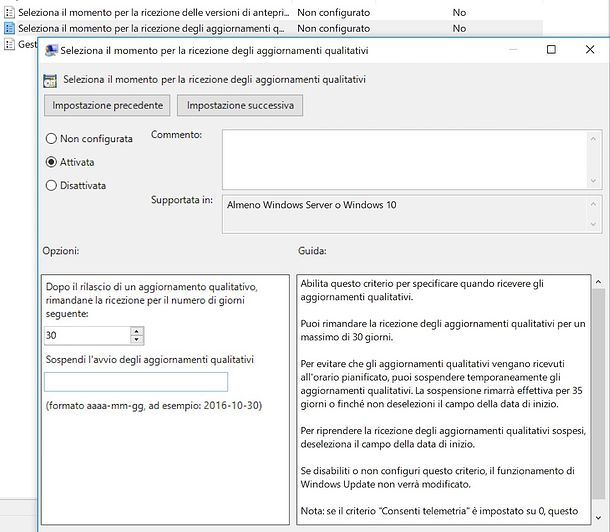Click the Guida paragraph starting 'Se disabiliti'
This screenshot has height=532, width=610.
pyautogui.click(x=437, y=477)
